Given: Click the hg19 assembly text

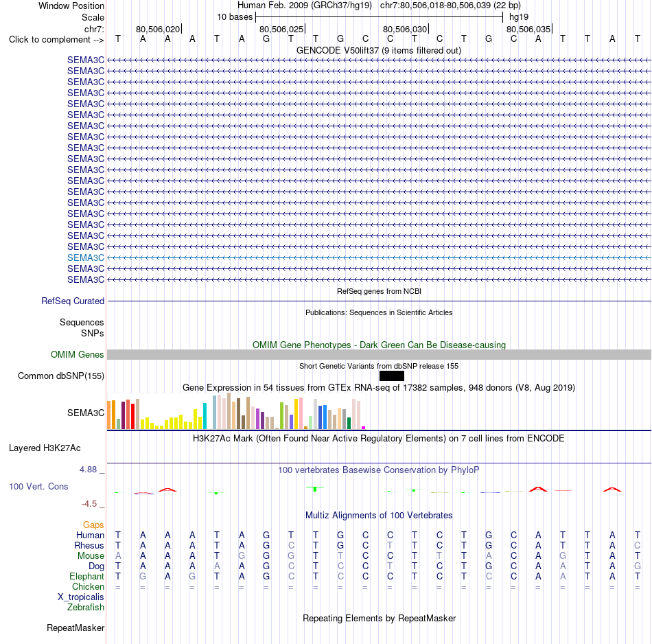Looking at the screenshot, I should click(519, 17).
